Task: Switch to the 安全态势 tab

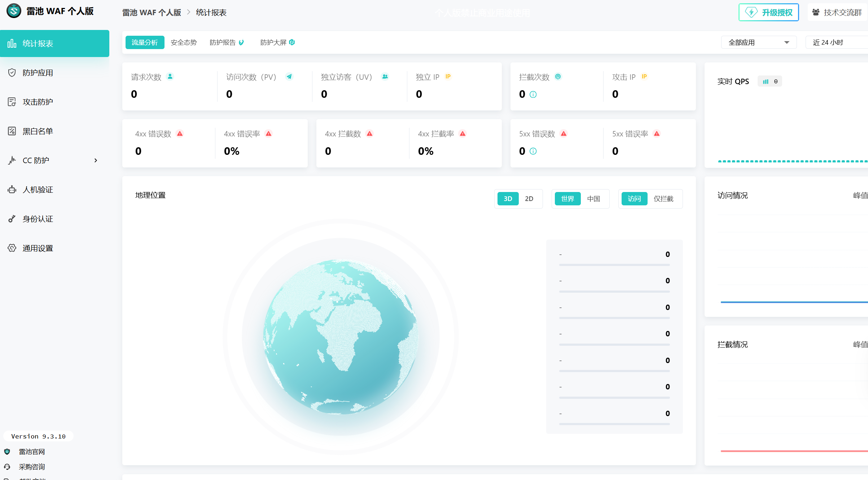Action: pyautogui.click(x=184, y=42)
